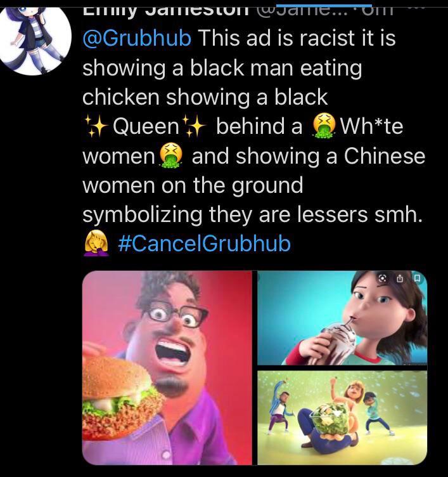Image resolution: width=448 pixels, height=477 pixels.
Task: Open the dancing characters with salad image
Action: (x=342, y=417)
